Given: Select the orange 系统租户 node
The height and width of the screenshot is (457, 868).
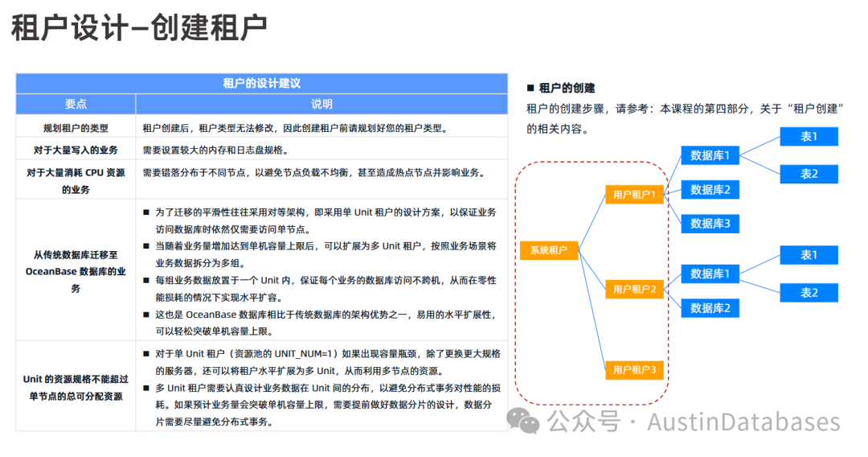Looking at the screenshot, I should [x=549, y=250].
